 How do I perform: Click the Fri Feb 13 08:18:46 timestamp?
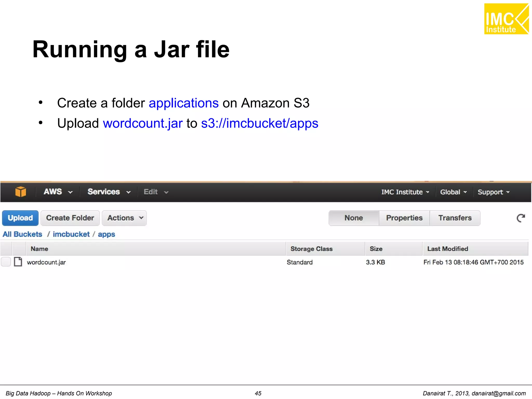[473, 262]
